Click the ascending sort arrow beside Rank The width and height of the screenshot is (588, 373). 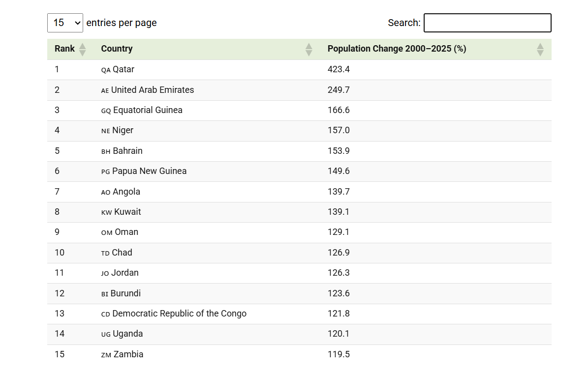[x=82, y=46]
